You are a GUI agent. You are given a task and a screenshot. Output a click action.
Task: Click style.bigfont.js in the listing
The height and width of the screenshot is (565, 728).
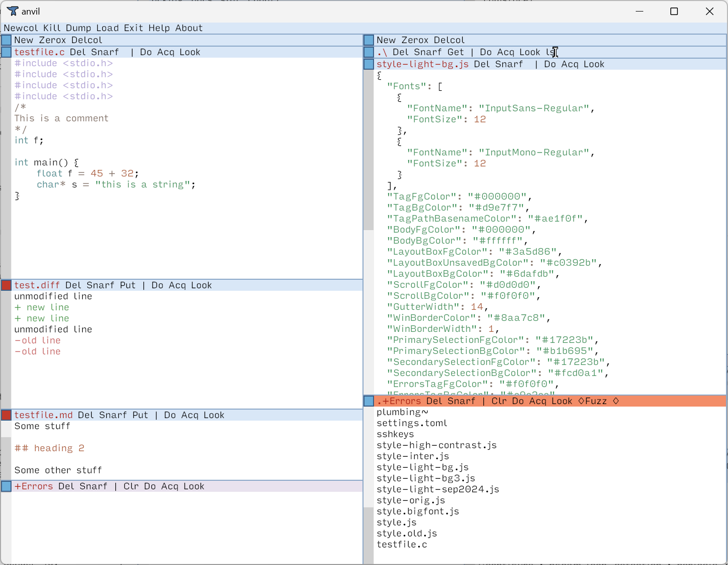[418, 511]
